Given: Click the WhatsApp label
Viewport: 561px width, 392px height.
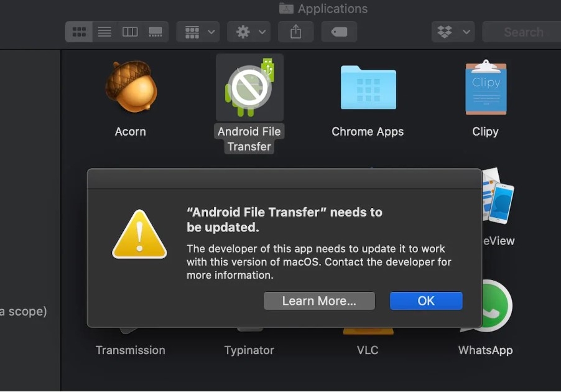Looking at the screenshot, I should click(486, 350).
